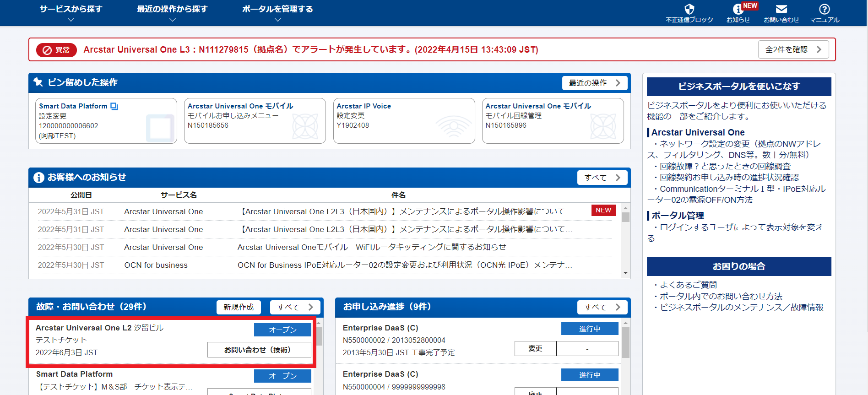Open ログインするユーザによって表示対象を変える link
This screenshot has height=395, width=868.
(735, 233)
